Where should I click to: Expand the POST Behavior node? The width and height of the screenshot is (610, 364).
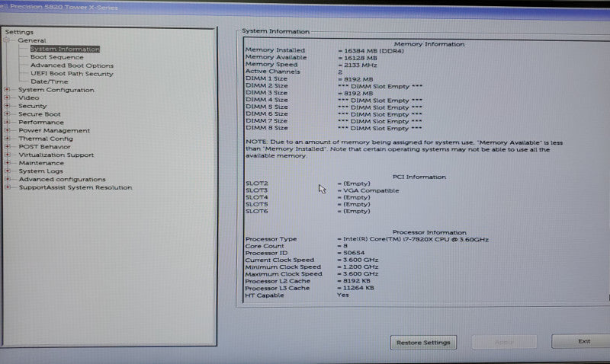coord(7,146)
